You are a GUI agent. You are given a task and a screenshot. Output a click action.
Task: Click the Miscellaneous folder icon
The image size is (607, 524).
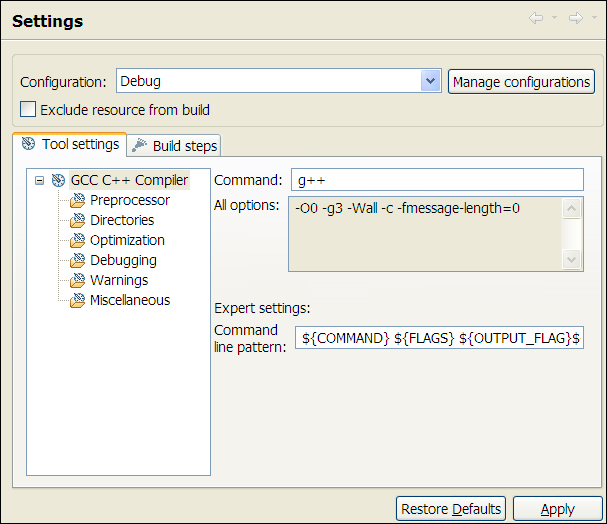tap(77, 300)
